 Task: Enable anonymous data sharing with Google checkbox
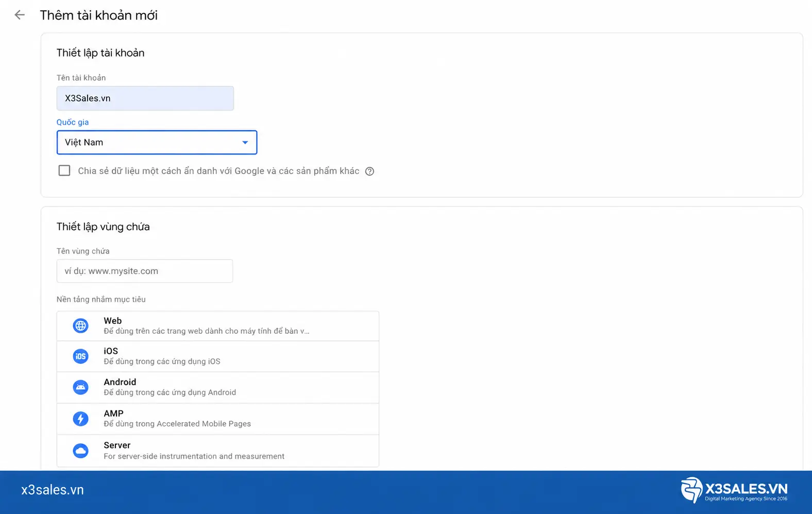click(64, 170)
